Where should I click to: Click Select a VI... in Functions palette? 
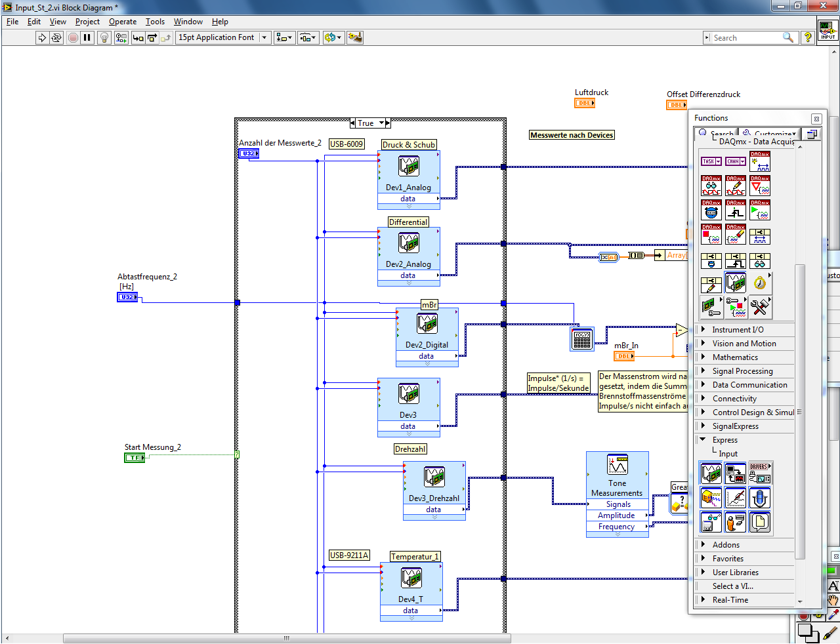coord(732,586)
